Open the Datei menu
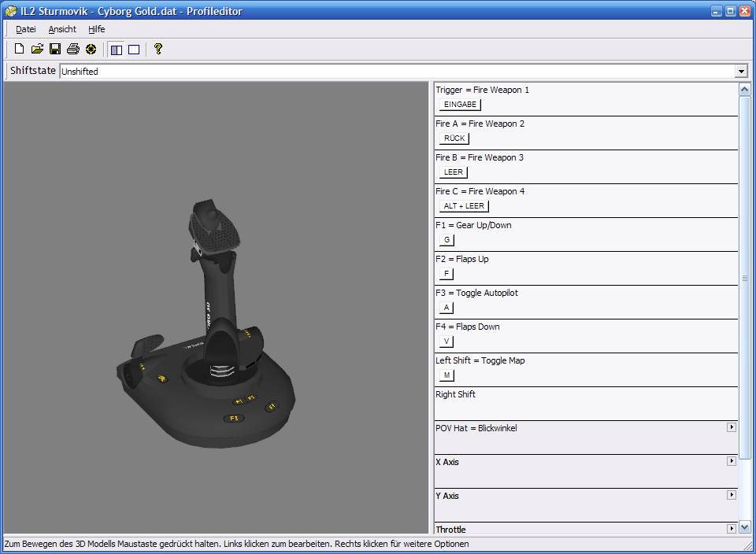Viewport: 756px width, 554px height. [25, 29]
